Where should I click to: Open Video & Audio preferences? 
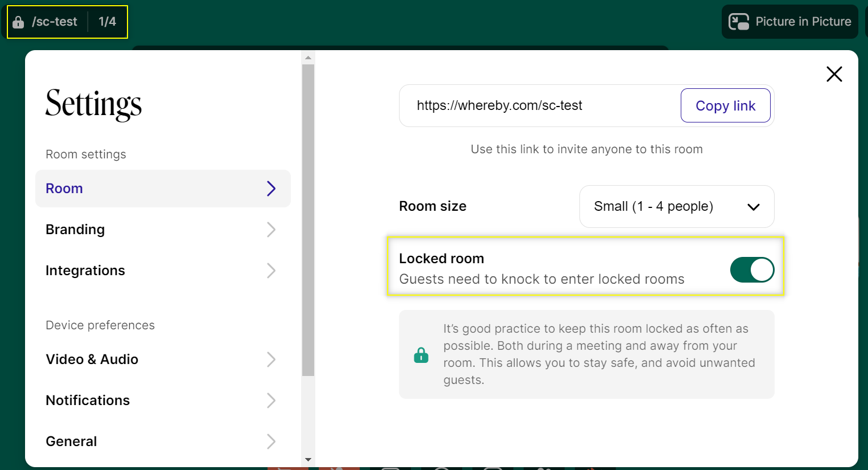click(x=163, y=359)
